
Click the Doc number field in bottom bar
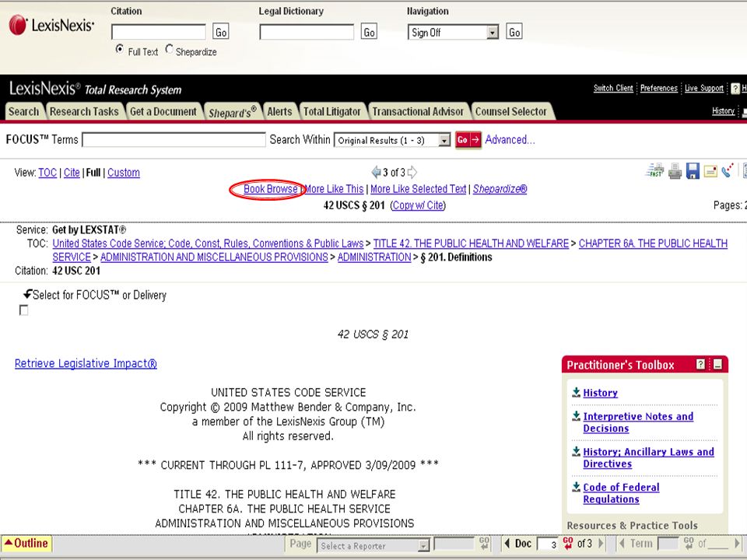click(549, 544)
